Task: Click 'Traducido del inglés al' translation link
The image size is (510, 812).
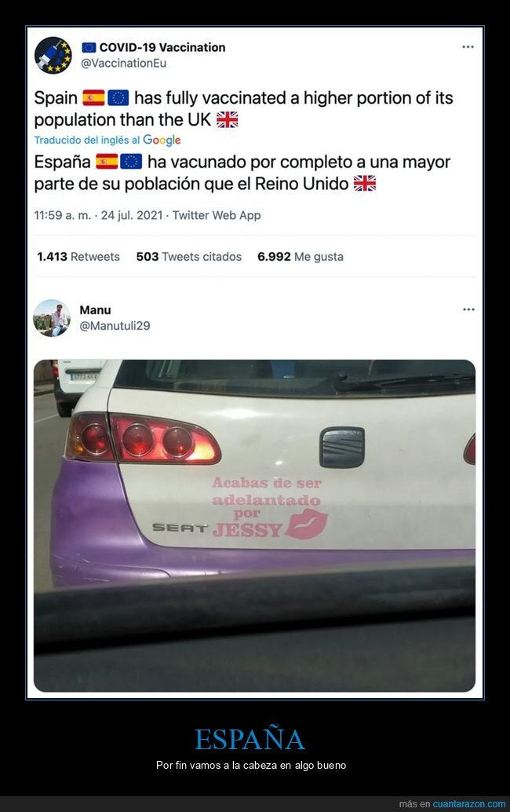Action: [x=87, y=140]
